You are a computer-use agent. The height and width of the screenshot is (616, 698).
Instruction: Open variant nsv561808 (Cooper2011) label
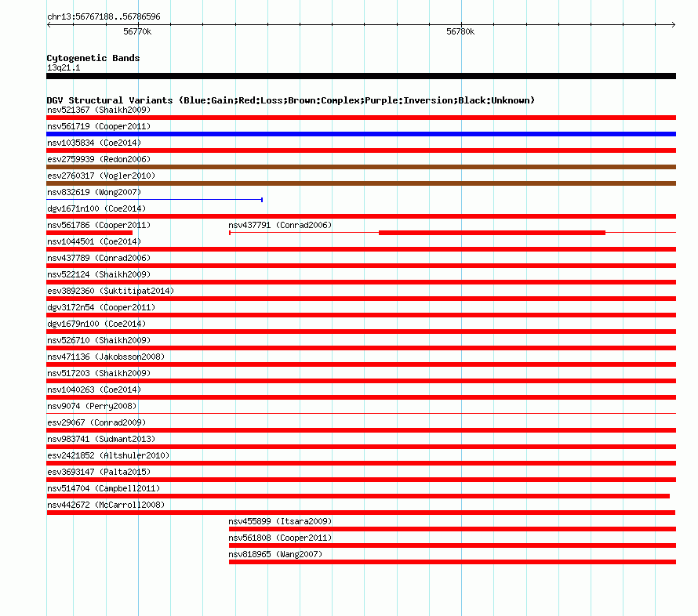(280, 538)
